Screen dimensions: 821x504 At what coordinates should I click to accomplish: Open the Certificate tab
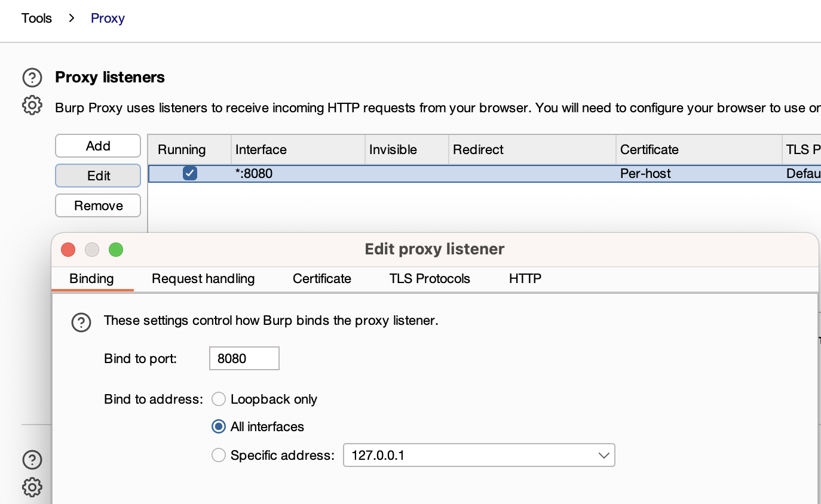(322, 279)
